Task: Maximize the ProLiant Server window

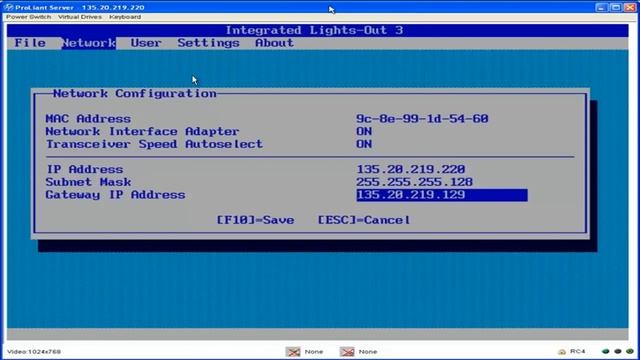Action: point(616,7)
